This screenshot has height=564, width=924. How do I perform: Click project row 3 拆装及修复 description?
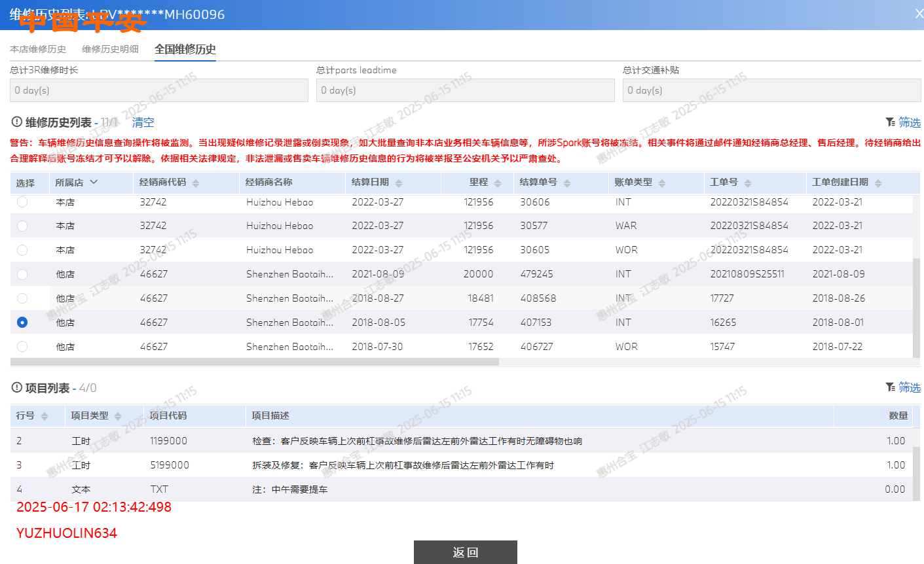(x=403, y=465)
